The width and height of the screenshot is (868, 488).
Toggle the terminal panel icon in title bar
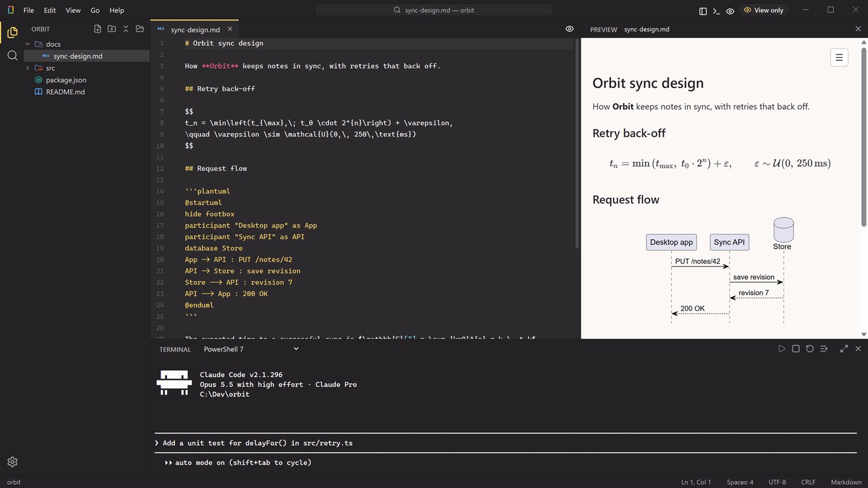(717, 11)
